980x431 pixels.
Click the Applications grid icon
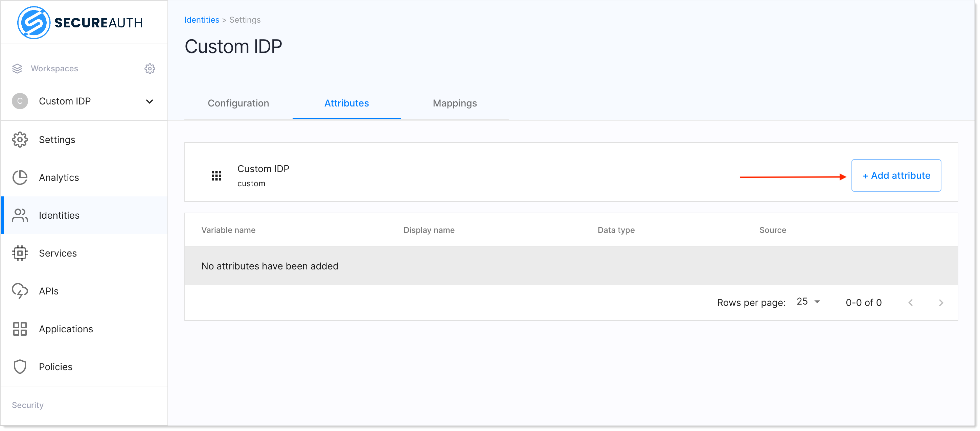click(20, 329)
